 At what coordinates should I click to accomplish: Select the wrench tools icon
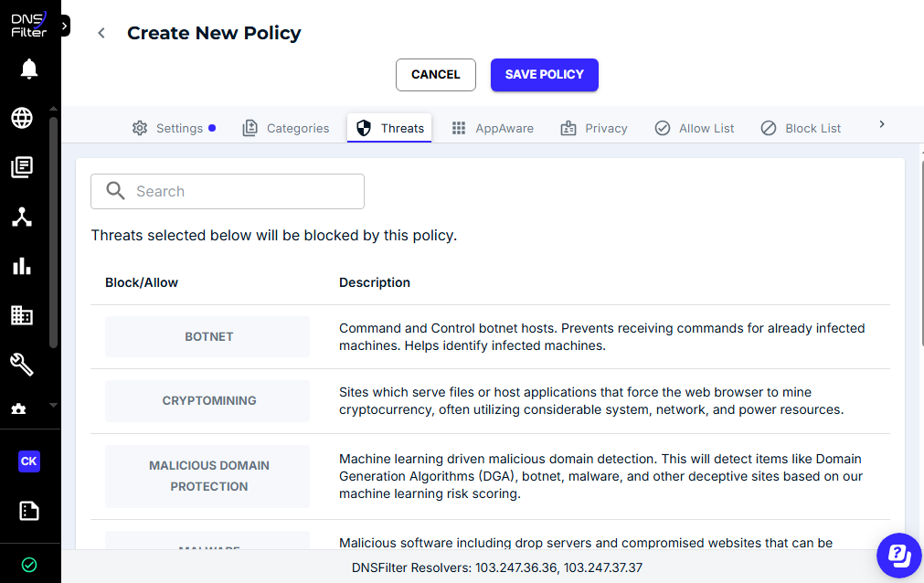(22, 364)
